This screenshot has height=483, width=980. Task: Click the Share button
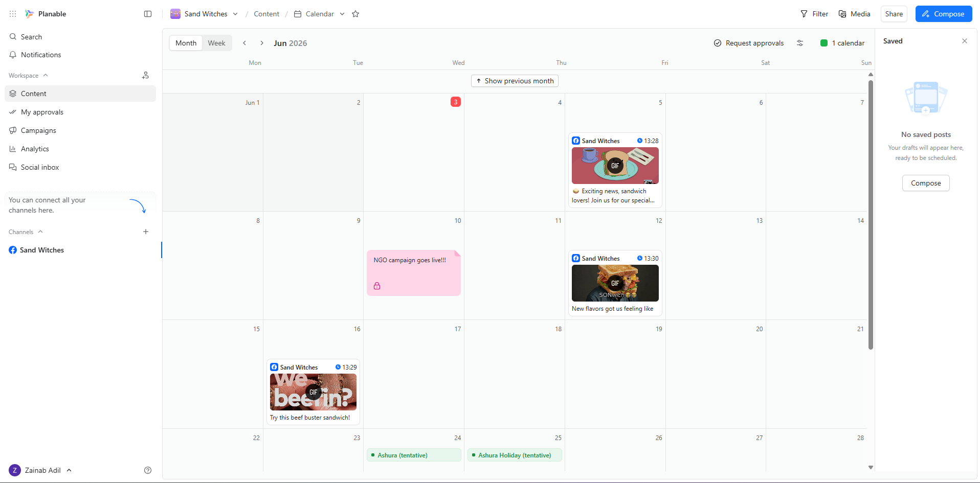(894, 14)
